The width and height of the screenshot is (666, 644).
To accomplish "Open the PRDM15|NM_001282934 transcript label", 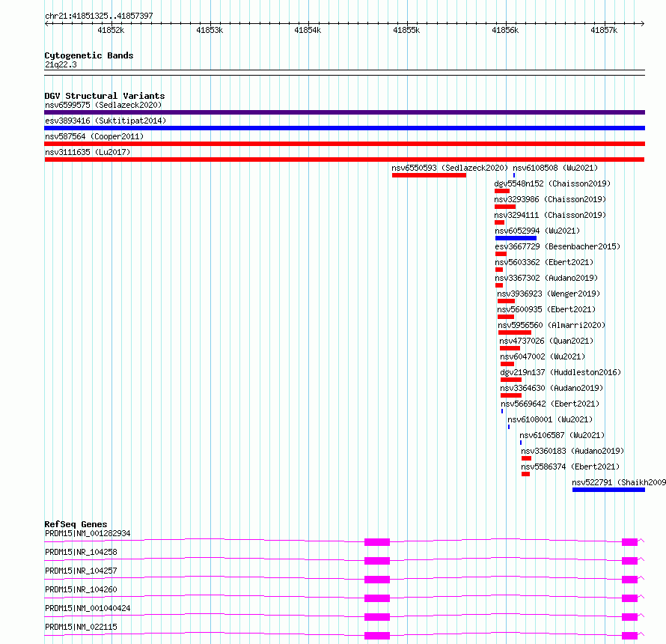I will [x=88, y=533].
